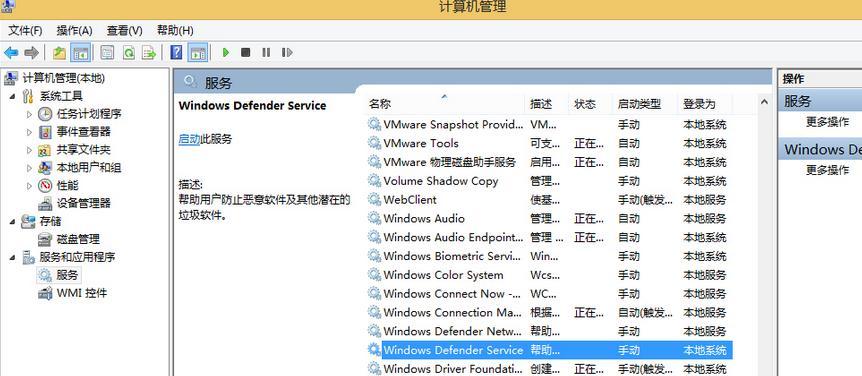Select the Windows Audio service row
The image size is (862, 376).
tap(549, 219)
